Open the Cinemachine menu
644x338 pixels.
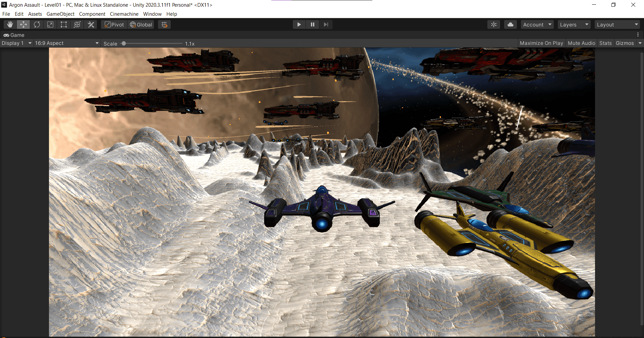pyautogui.click(x=124, y=14)
